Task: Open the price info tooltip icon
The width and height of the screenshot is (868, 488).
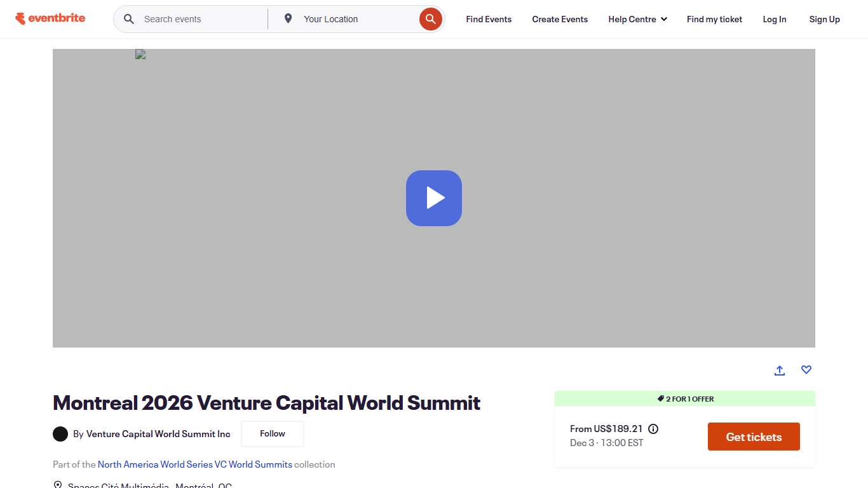Action: [x=653, y=429]
